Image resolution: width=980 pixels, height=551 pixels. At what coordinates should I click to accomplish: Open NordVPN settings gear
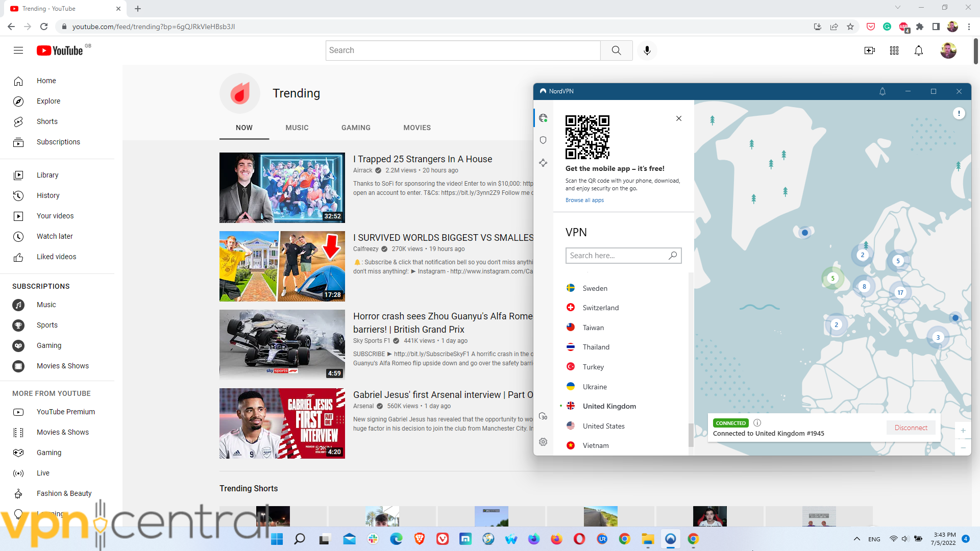click(x=543, y=442)
